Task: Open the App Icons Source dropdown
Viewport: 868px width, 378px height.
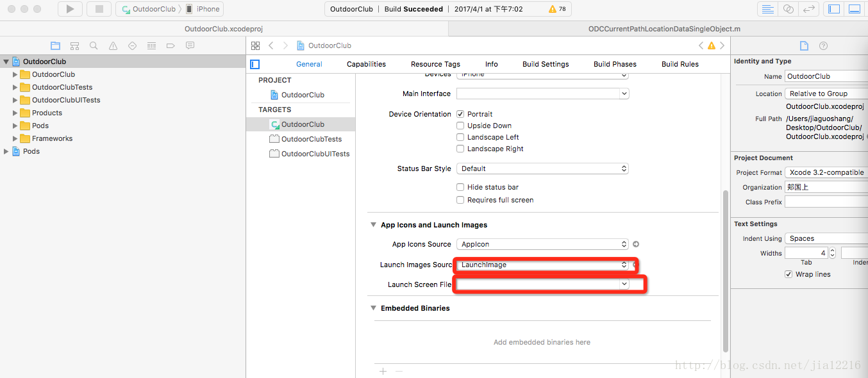Action: tap(542, 244)
